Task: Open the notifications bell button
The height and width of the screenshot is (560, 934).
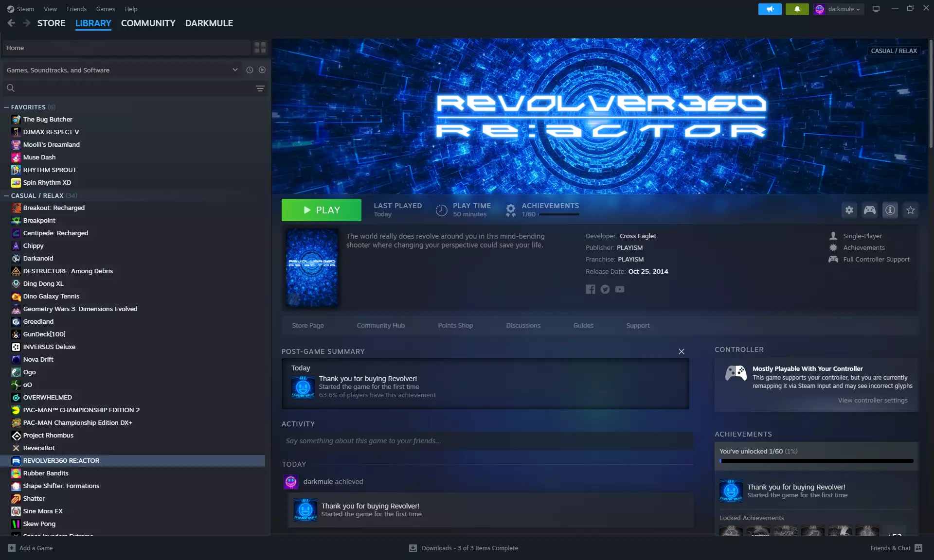Action: coord(797,9)
